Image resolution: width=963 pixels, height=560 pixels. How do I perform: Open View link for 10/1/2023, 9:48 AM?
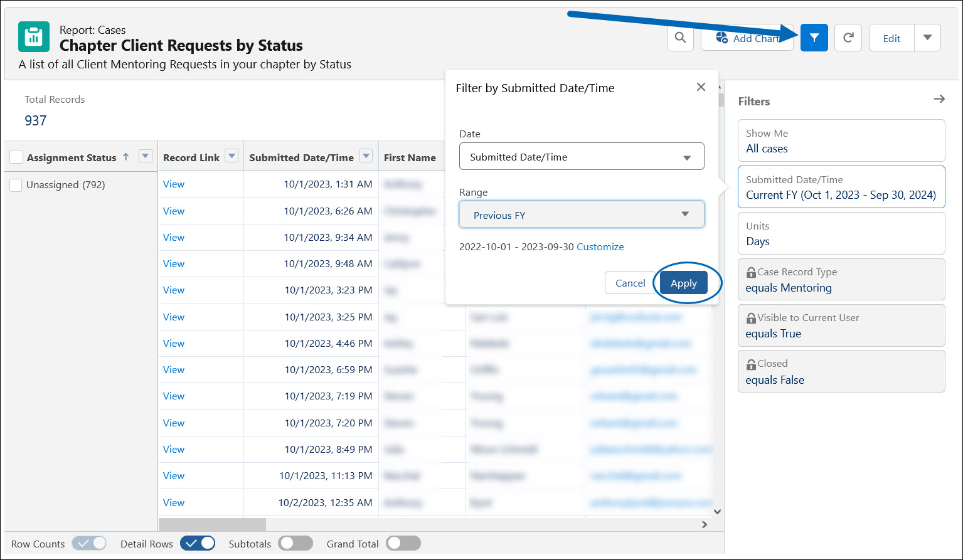point(174,263)
